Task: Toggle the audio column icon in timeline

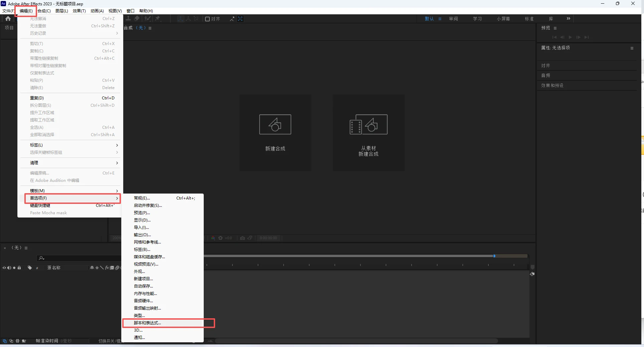Action: (x=9, y=268)
